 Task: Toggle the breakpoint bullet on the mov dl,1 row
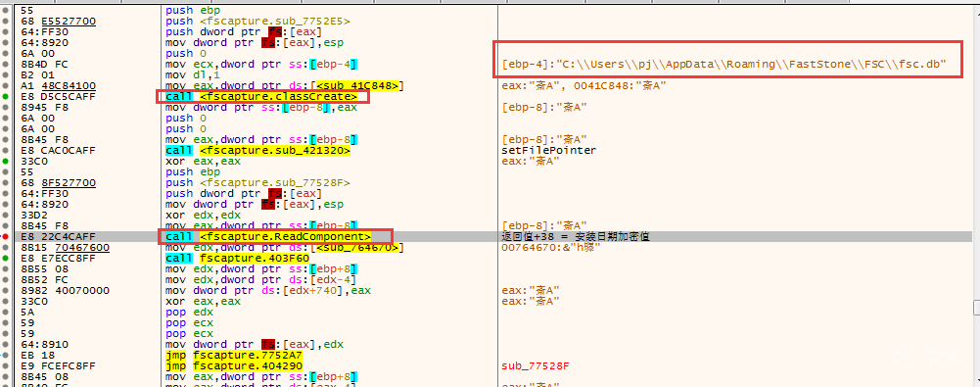pos(6,75)
